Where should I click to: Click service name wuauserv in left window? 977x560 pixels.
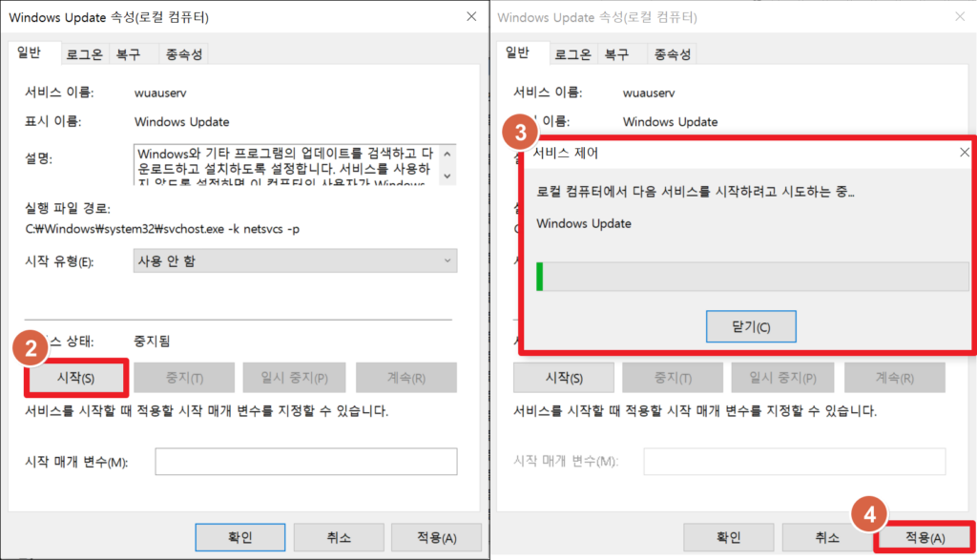tap(160, 93)
